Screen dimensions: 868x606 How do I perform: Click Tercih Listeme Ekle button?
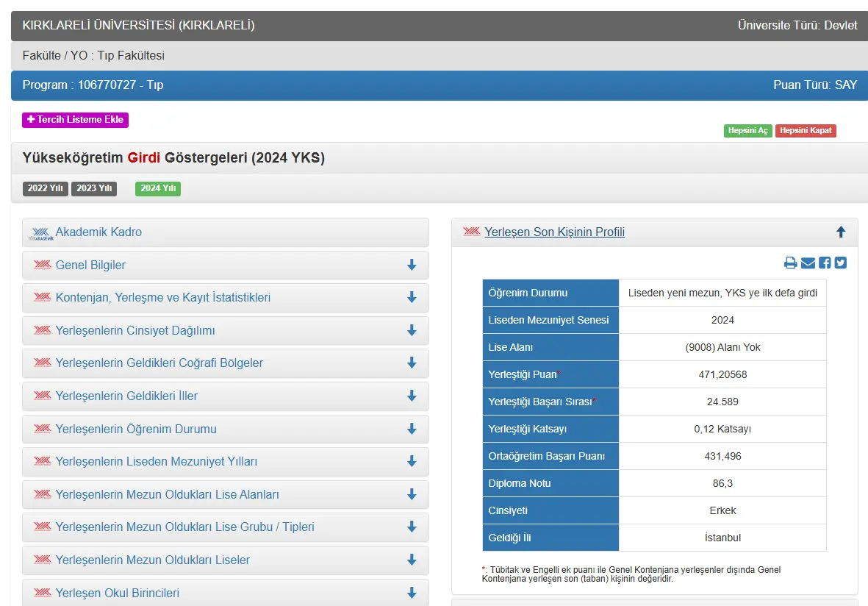[75, 120]
